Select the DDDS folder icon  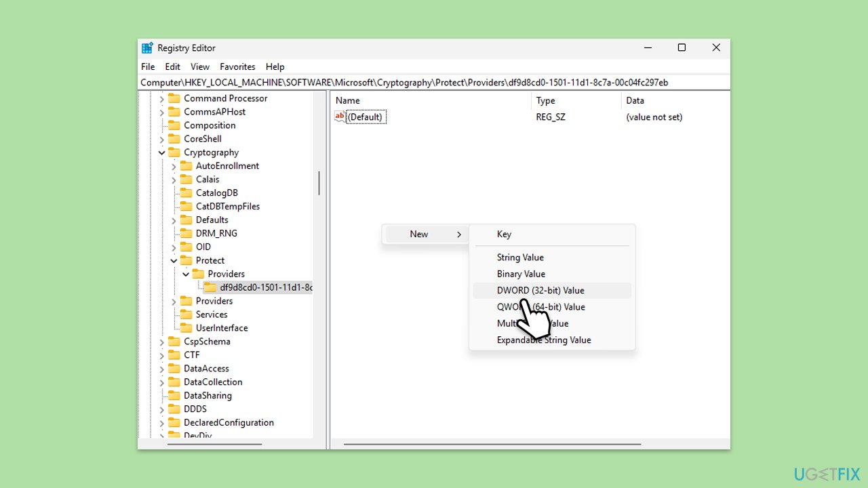(x=174, y=409)
